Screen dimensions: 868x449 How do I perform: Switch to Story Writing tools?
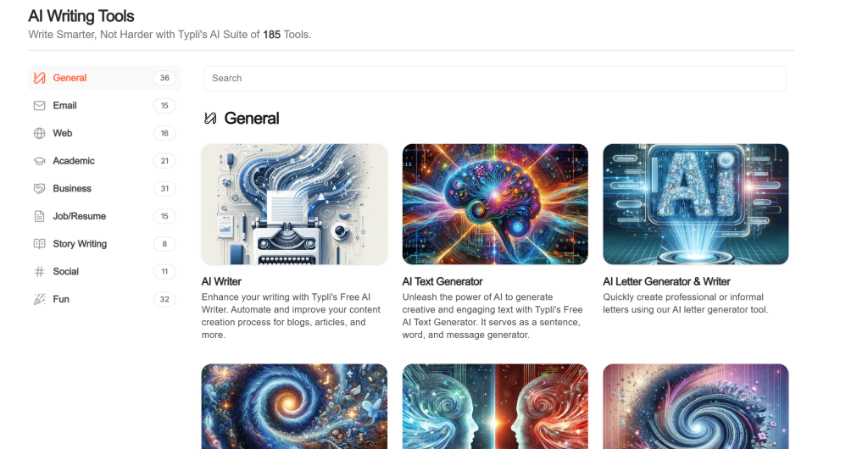pyautogui.click(x=104, y=244)
